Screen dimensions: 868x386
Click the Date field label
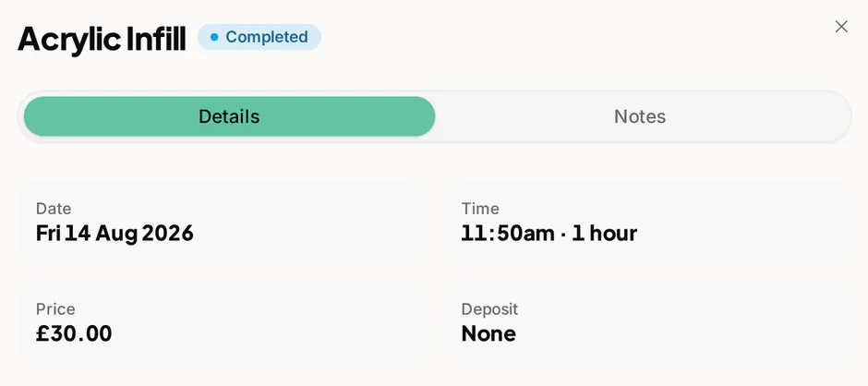(x=54, y=209)
